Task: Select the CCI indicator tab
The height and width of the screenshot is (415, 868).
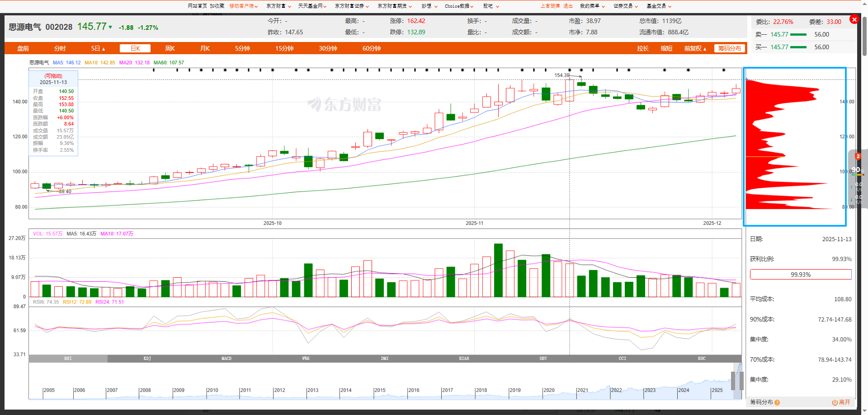Action: click(x=623, y=359)
